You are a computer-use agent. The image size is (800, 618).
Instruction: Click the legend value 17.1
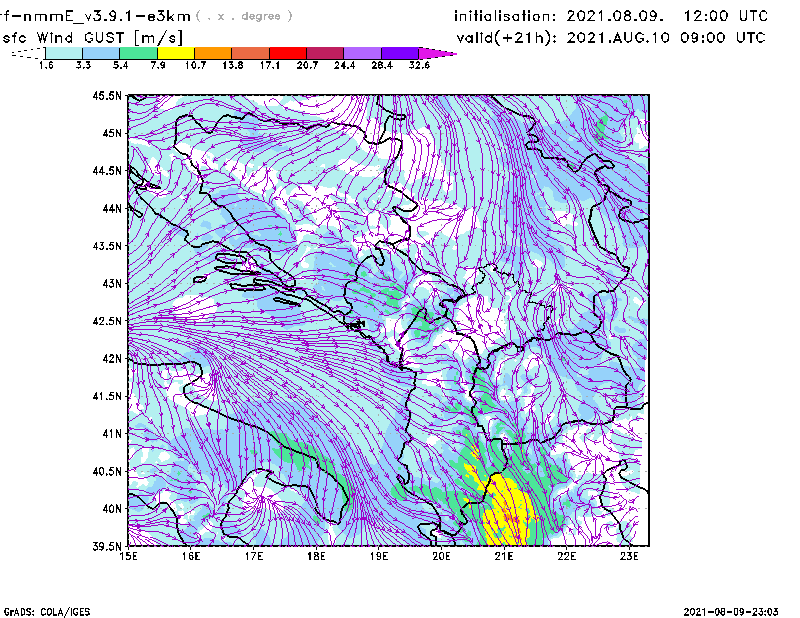tap(270, 65)
